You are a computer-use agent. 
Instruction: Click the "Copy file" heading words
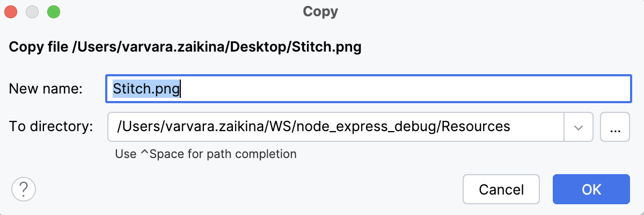39,47
